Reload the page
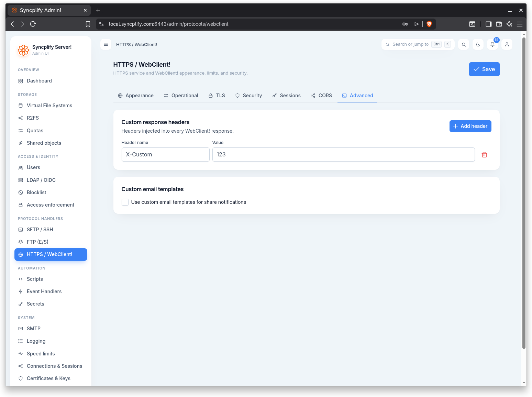This screenshot has height=397, width=532. [33, 24]
